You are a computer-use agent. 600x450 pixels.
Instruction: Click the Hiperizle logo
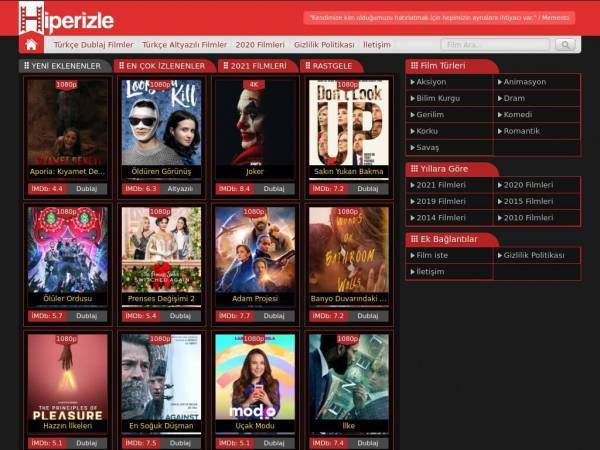pyautogui.click(x=66, y=18)
